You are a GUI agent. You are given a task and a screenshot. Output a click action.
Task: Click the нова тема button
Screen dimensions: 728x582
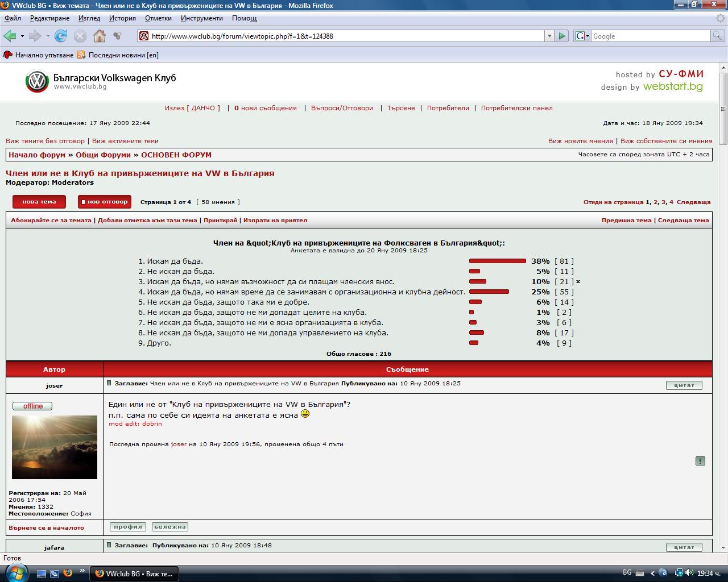(x=39, y=202)
